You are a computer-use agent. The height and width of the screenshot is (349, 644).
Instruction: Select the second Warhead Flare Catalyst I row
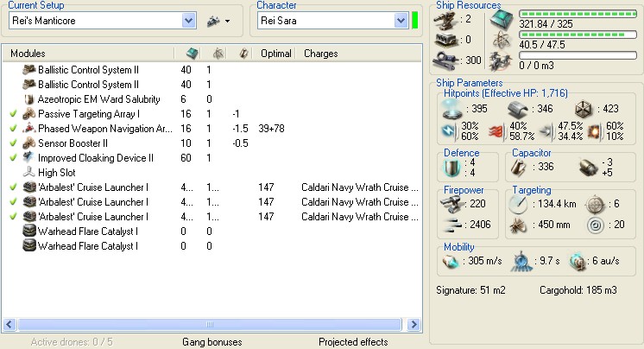[212, 246]
